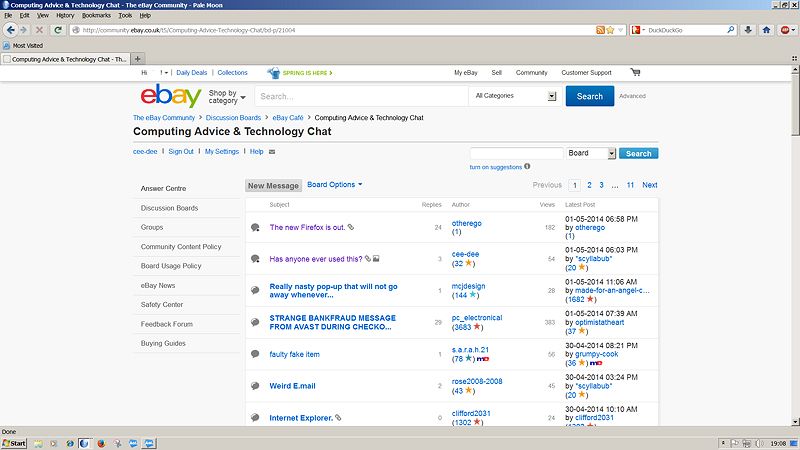This screenshot has width=800, height=450.
Task: Open the Feedback Forum sidebar link
Action: point(167,324)
